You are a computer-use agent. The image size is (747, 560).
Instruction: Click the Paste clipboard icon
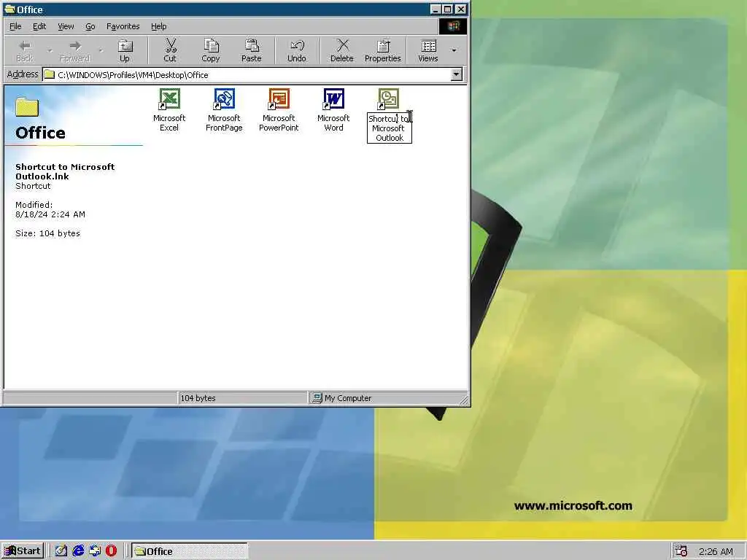(x=252, y=46)
